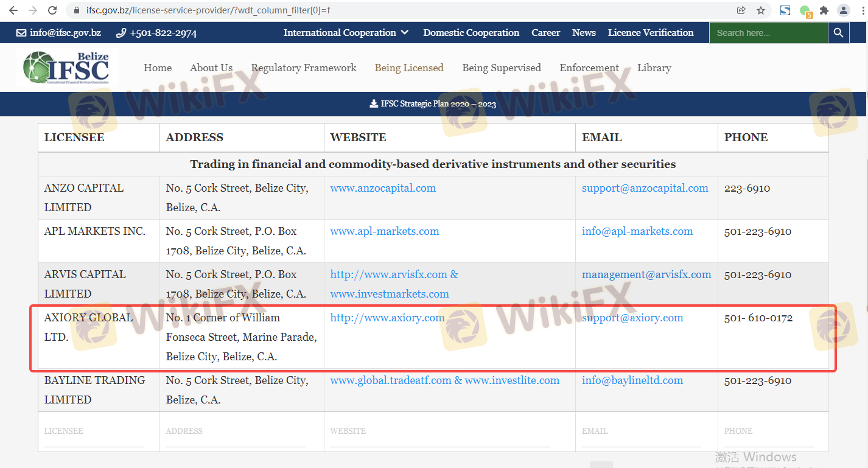This screenshot has width=868, height=468.
Task: Click the LICENSEE column filter field
Action: [94, 431]
